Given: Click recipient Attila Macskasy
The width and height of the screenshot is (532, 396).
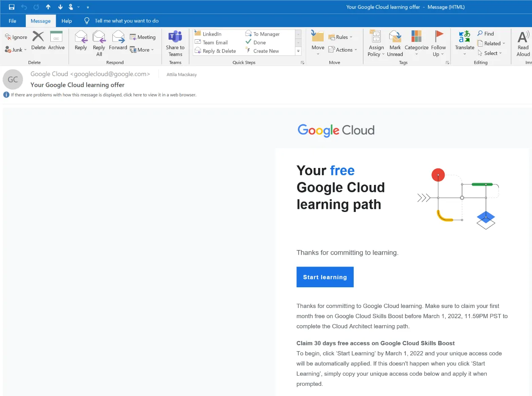Looking at the screenshot, I should 182,74.
